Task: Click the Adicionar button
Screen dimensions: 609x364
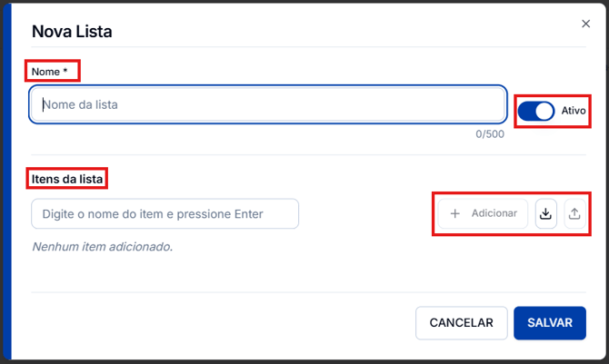Action: point(483,213)
